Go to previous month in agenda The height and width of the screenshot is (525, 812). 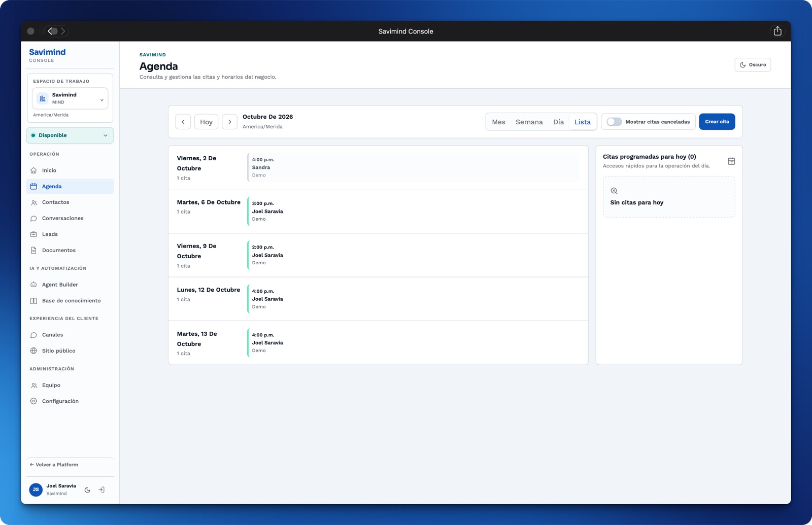(x=183, y=122)
